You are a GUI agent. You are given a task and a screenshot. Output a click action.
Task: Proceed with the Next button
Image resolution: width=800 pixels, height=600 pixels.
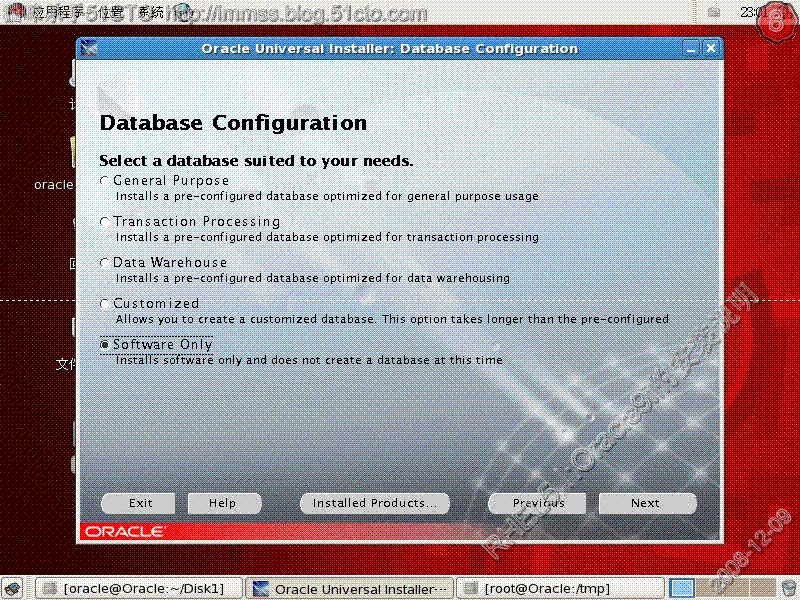pos(647,503)
